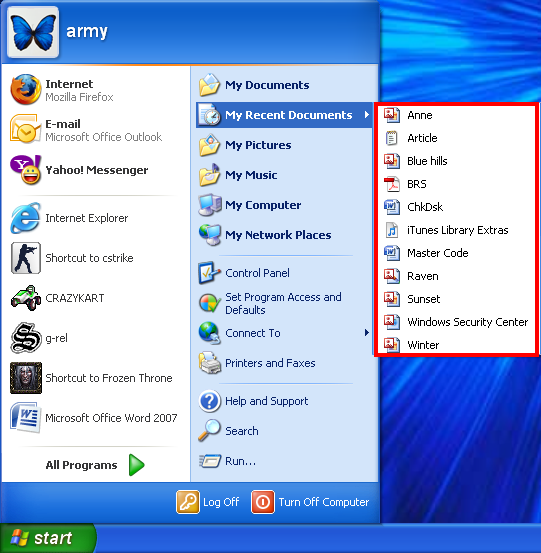The image size is (541, 553).
Task: Open My Documents folder icon
Action: tap(209, 85)
